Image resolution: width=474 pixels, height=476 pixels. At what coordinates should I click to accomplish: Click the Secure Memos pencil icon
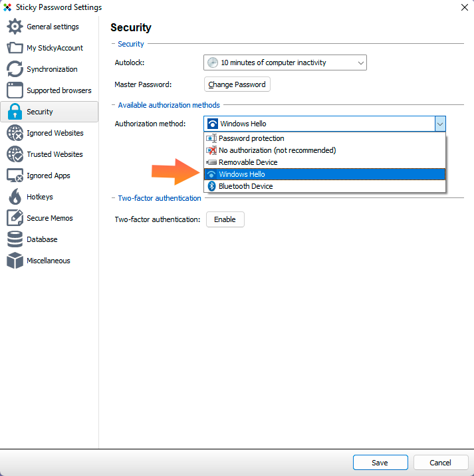click(x=15, y=218)
